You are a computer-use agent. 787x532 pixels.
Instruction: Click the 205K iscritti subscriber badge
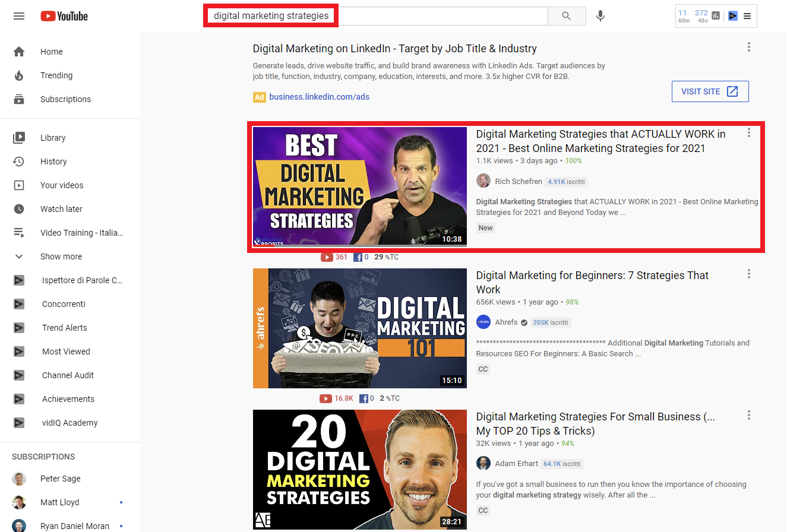(551, 322)
